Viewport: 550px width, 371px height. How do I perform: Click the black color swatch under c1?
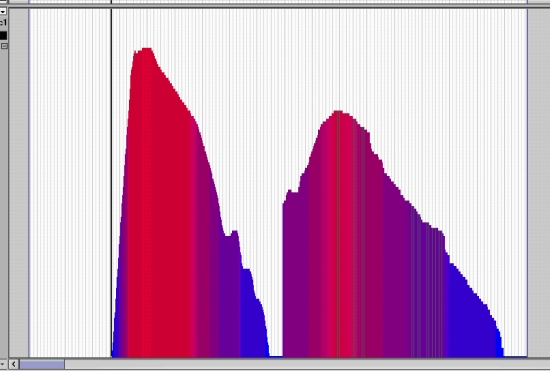3,35
